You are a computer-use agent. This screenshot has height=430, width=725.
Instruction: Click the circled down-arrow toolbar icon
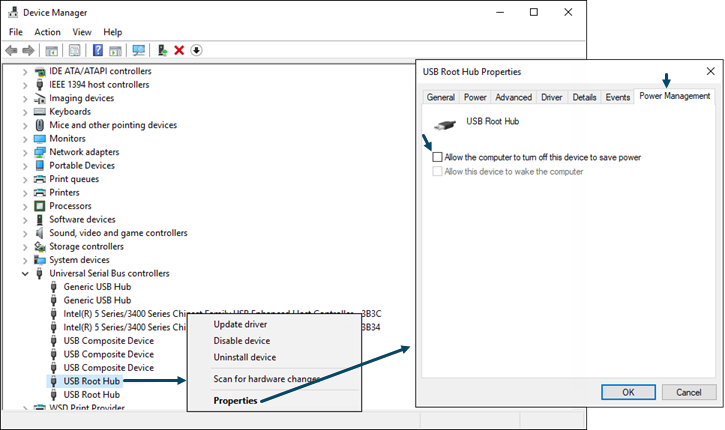coord(196,50)
